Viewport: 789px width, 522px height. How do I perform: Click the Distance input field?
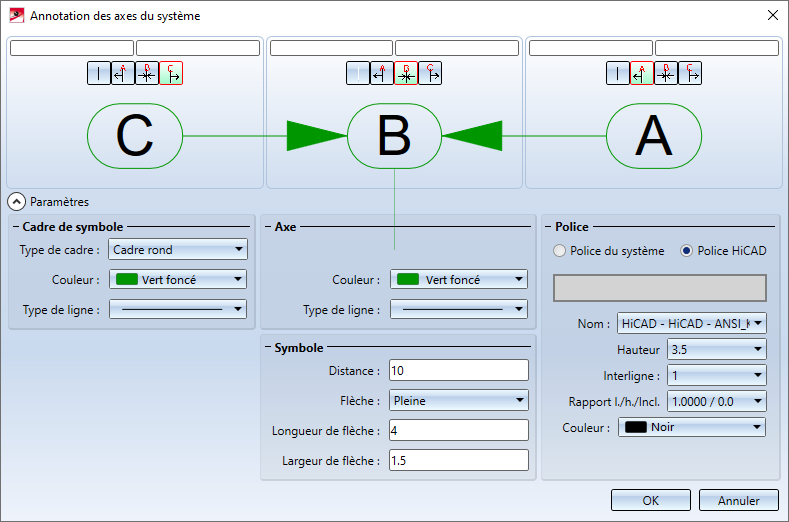458,371
